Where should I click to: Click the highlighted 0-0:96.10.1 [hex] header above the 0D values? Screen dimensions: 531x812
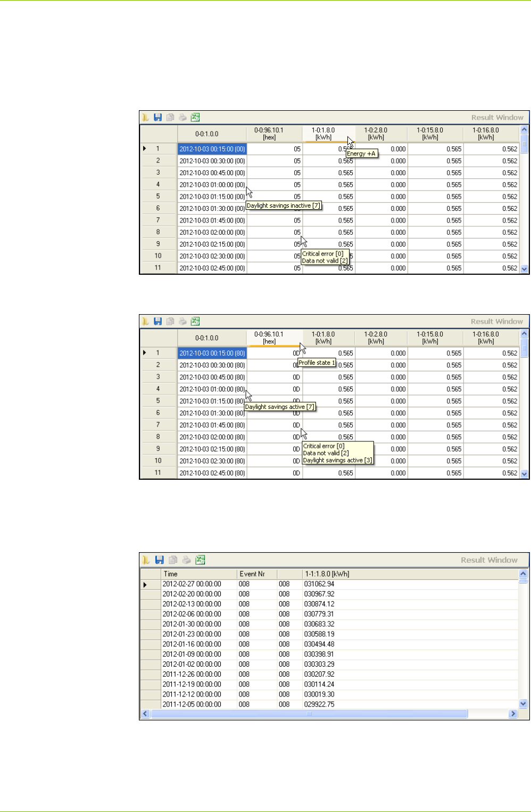click(275, 338)
